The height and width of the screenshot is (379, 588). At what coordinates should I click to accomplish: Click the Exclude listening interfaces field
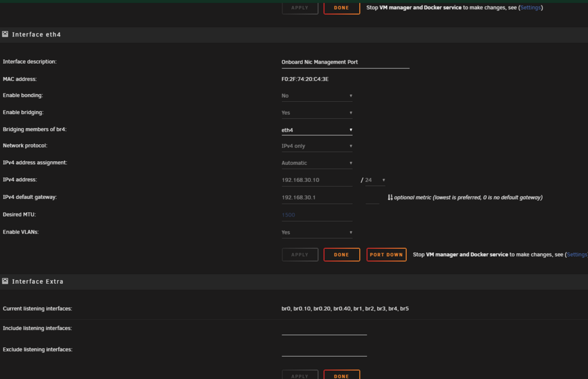pyautogui.click(x=324, y=351)
